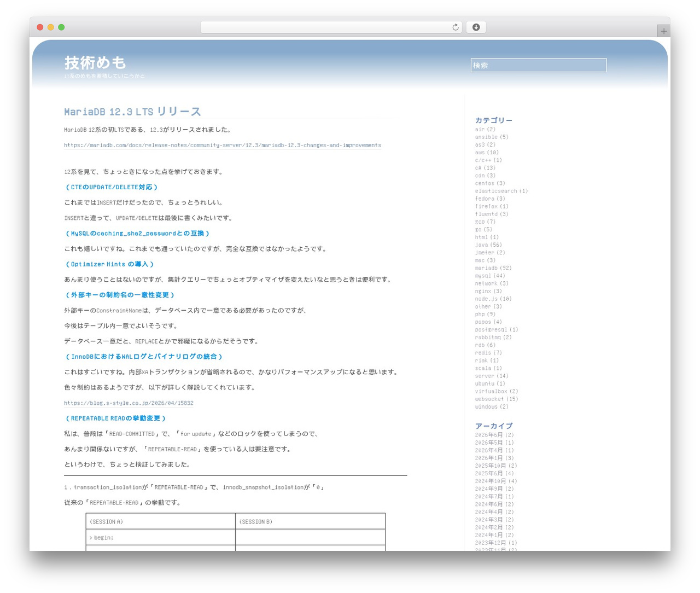700x593 pixels.
Task: Click the （CTEのUPDATE/DELETE対応） heading
Action: [x=112, y=187]
